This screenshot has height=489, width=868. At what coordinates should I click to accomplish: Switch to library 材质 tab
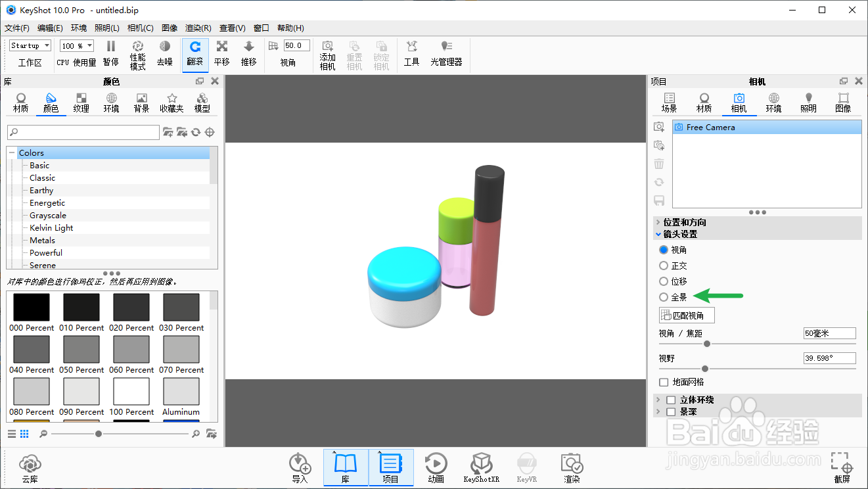point(21,103)
